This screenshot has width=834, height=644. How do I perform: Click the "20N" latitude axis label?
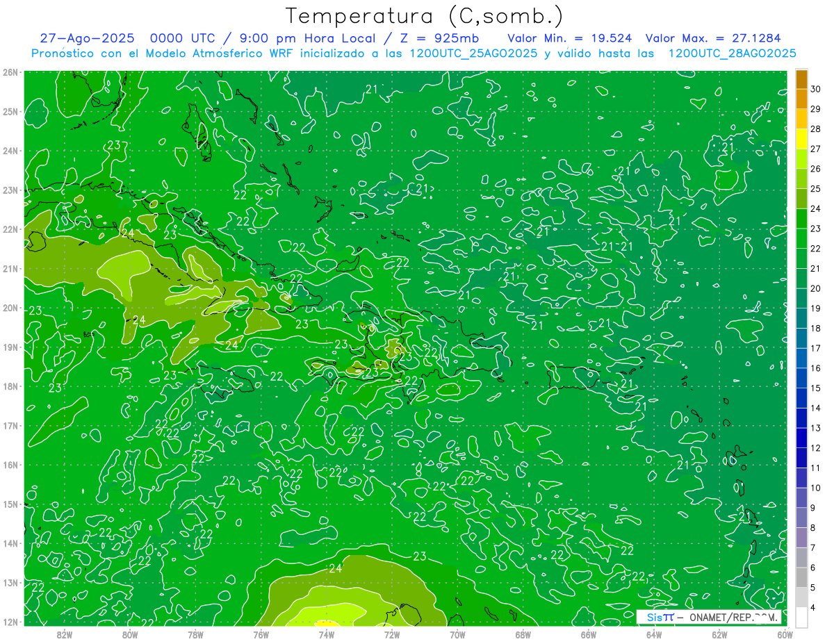pyautogui.click(x=10, y=308)
